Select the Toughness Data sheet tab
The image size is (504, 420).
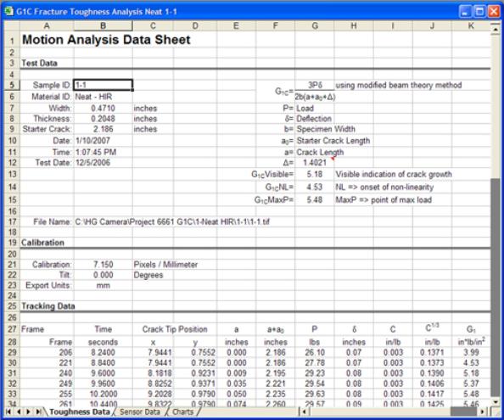[80, 412]
